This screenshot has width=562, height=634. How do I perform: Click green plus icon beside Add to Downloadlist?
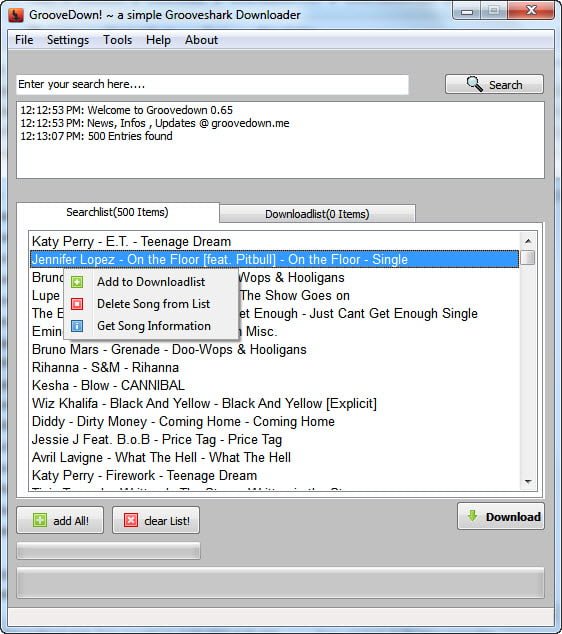77,282
